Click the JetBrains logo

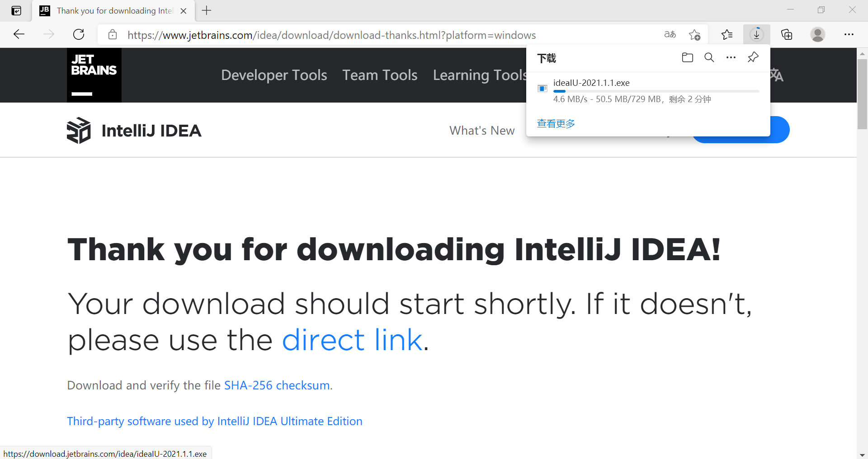click(94, 75)
